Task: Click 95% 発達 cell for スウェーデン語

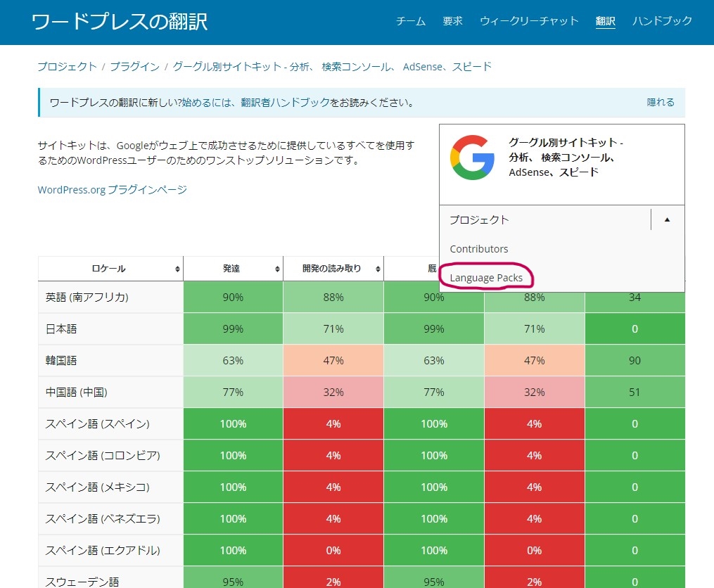Action: [233, 577]
